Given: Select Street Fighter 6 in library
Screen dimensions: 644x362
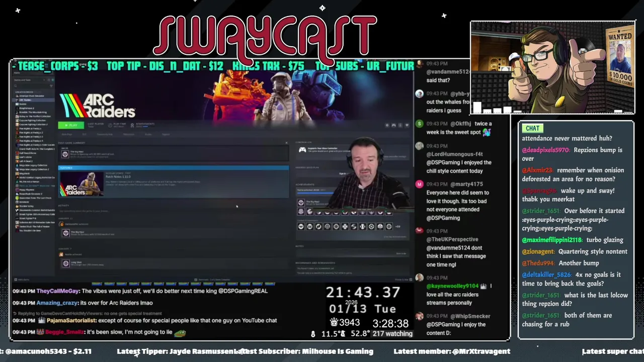Looking at the screenshot, I should (32, 218).
